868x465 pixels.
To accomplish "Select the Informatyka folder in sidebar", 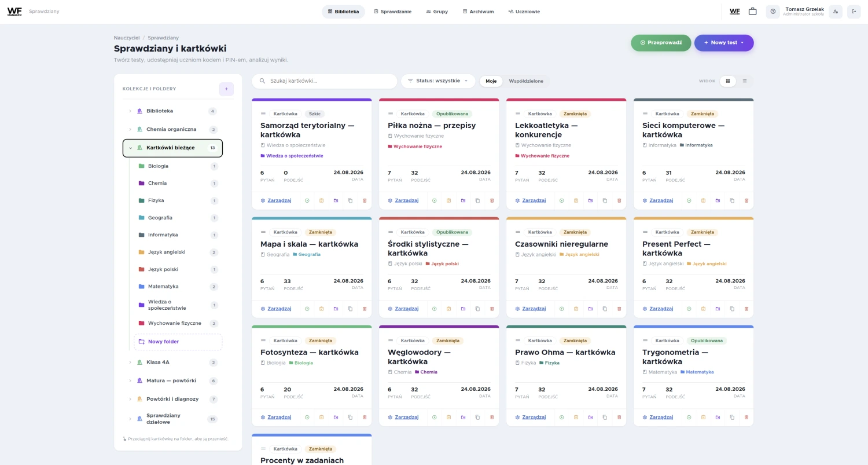I will (178, 235).
